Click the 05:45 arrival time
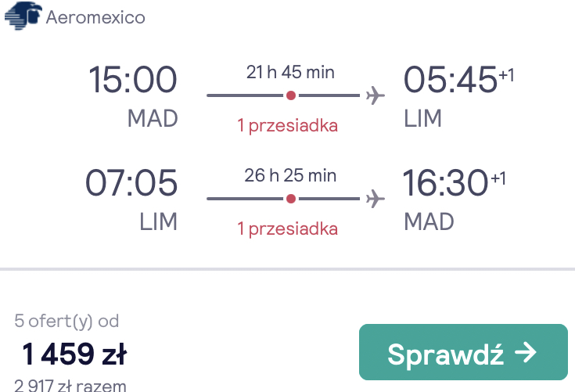The width and height of the screenshot is (575, 392). tap(451, 79)
